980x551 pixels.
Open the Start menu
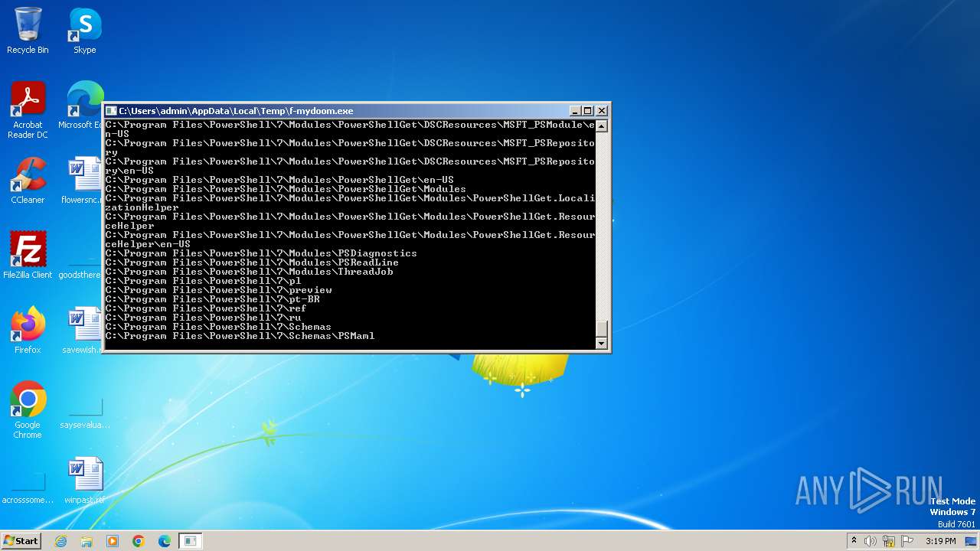(21, 541)
